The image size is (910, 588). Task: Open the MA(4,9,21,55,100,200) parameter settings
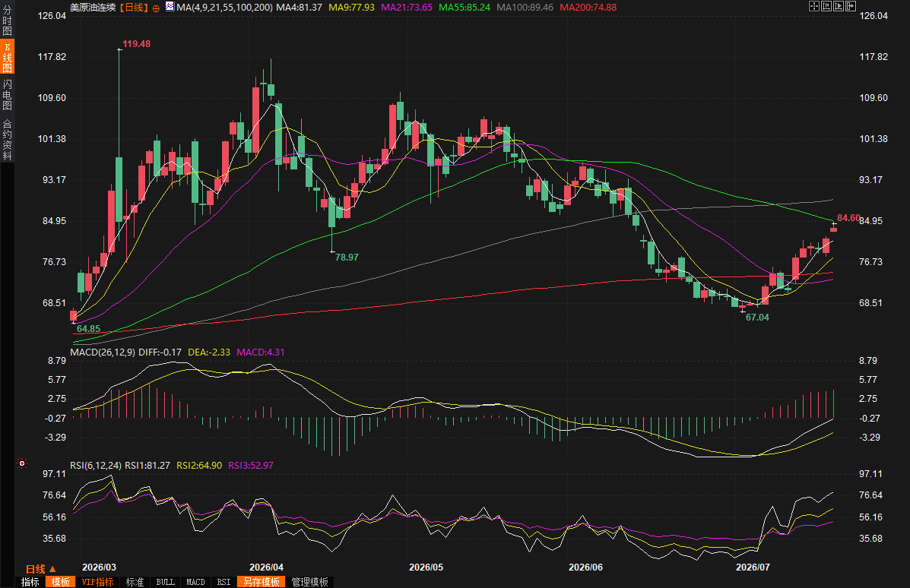point(224,8)
